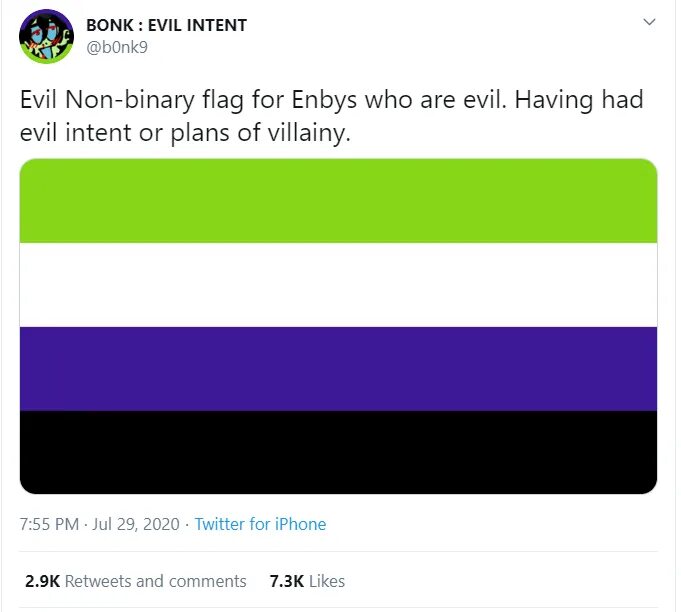681x612 pixels.
Task: View the 2.9K Retweets and comments list
Action: coord(135,581)
